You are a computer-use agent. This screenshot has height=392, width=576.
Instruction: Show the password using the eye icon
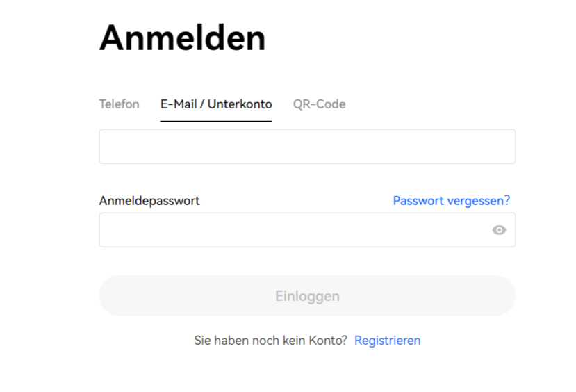coord(499,230)
